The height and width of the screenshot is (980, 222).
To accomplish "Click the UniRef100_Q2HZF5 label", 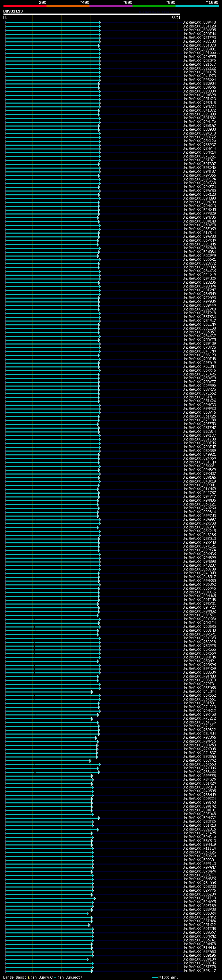I will pyautogui.click(x=199, y=57).
